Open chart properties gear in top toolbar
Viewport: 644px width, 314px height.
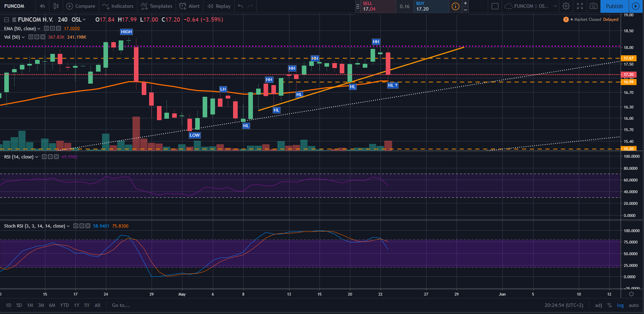[566, 6]
